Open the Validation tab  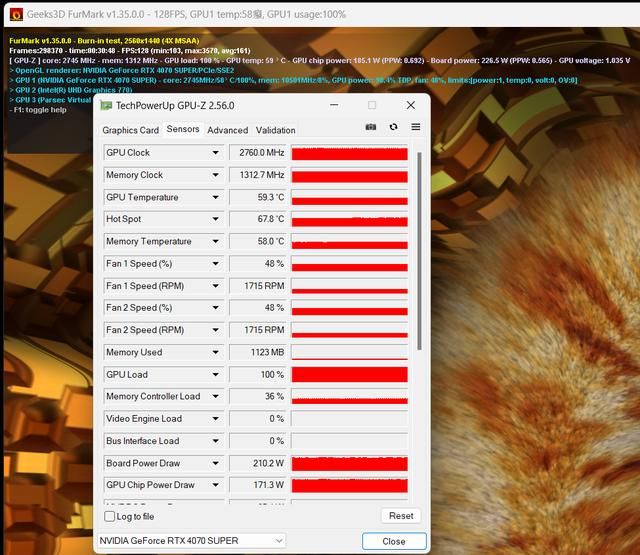276,130
